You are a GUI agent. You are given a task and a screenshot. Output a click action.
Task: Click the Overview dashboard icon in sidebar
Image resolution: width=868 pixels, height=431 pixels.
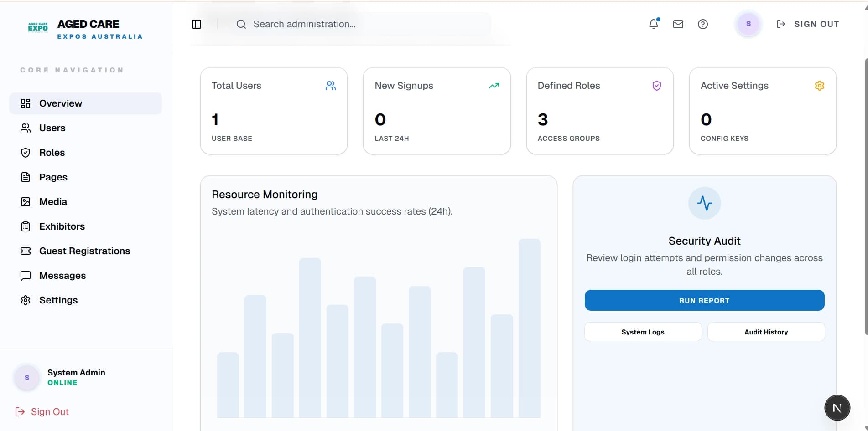[26, 103]
